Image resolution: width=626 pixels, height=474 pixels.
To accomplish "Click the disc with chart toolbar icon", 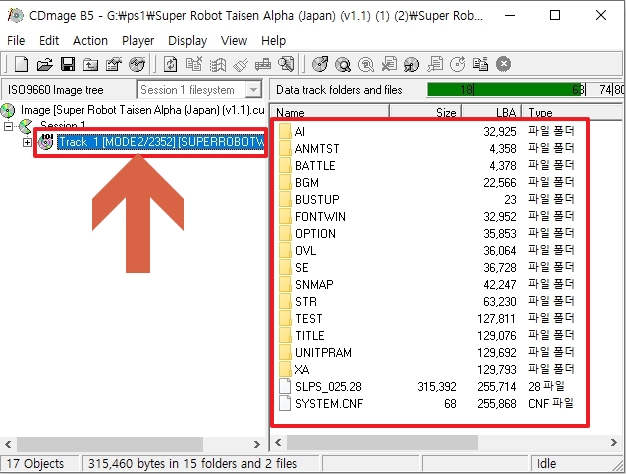I will click(137, 64).
